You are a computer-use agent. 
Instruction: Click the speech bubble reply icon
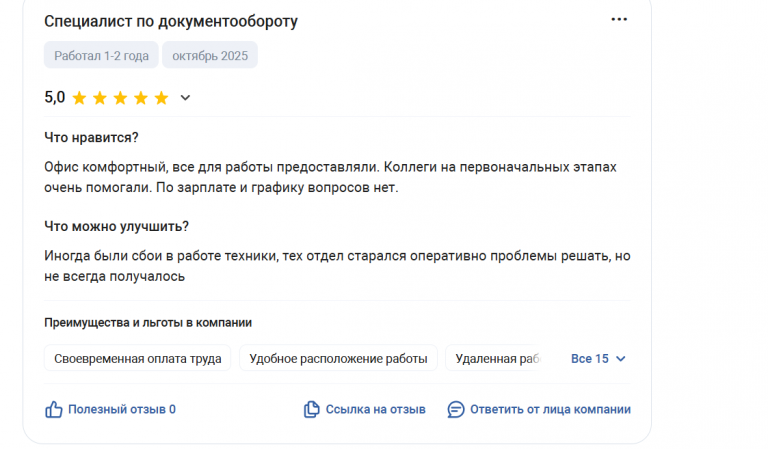click(456, 409)
